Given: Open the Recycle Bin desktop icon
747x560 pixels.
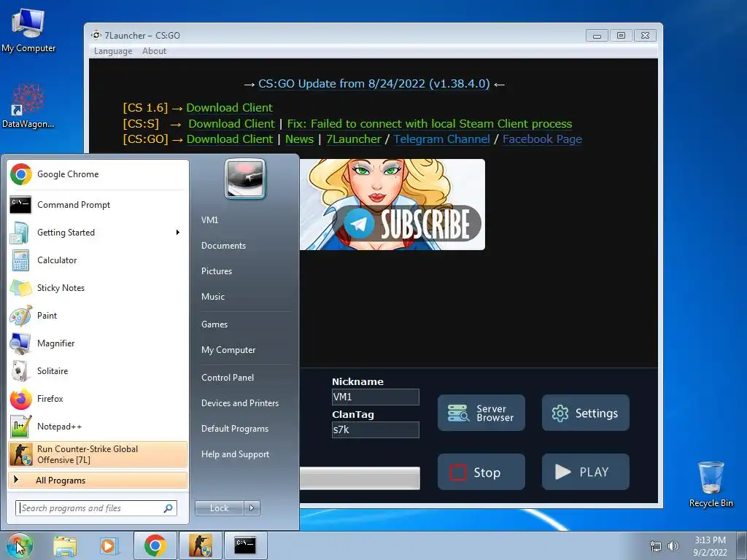Looking at the screenshot, I should pyautogui.click(x=711, y=485).
